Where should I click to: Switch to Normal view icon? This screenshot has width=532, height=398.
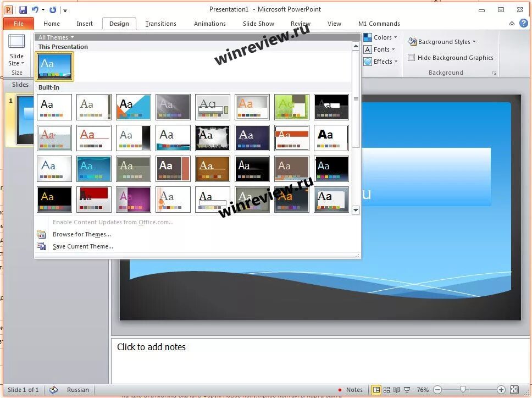click(x=376, y=390)
